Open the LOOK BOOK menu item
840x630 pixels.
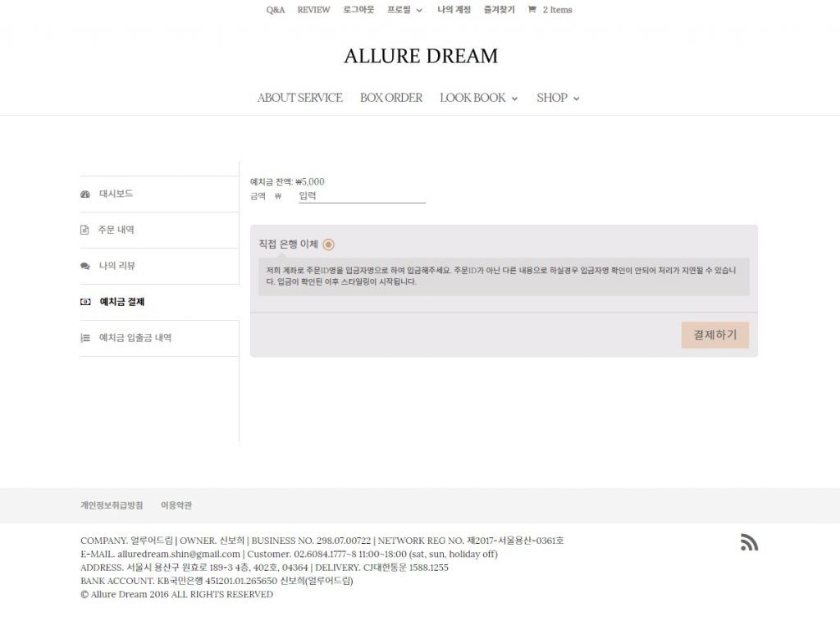coord(472,98)
